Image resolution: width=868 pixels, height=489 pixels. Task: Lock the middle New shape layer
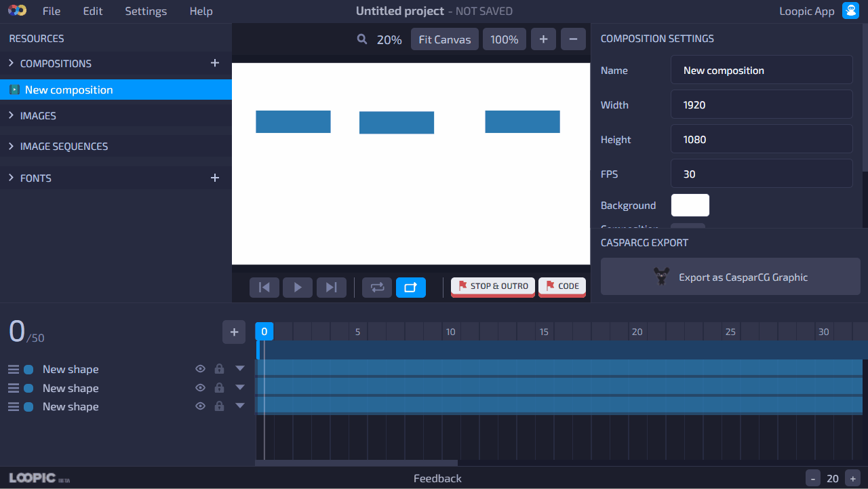coord(219,388)
